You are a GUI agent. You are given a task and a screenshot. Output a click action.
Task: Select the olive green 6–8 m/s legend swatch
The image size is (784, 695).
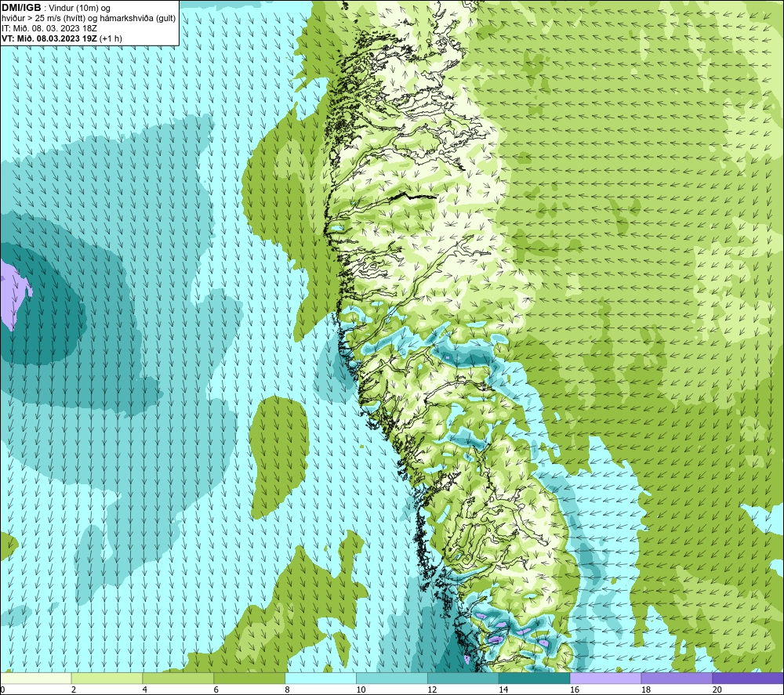249,678
